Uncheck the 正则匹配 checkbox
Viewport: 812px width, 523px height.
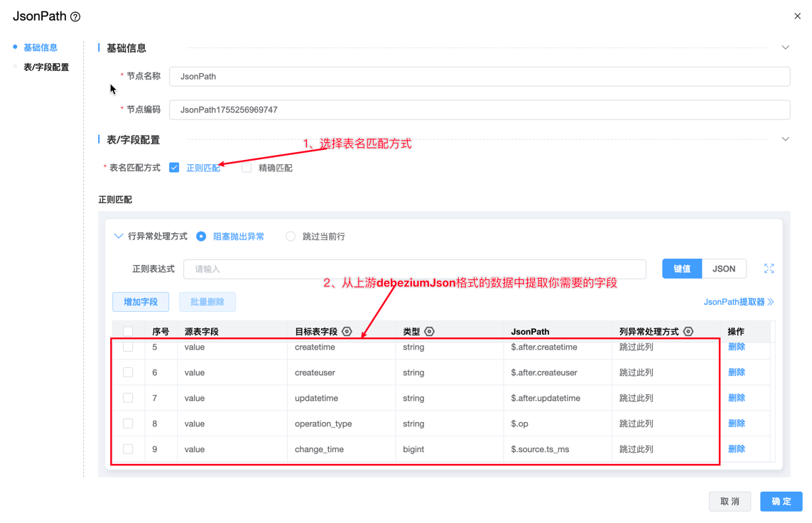[174, 168]
